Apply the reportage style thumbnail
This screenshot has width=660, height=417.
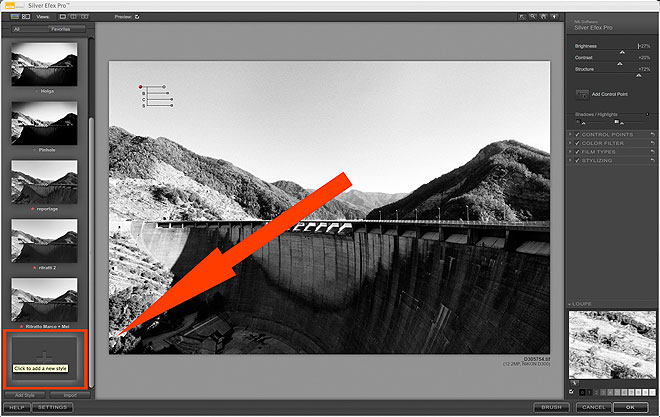coord(44,182)
